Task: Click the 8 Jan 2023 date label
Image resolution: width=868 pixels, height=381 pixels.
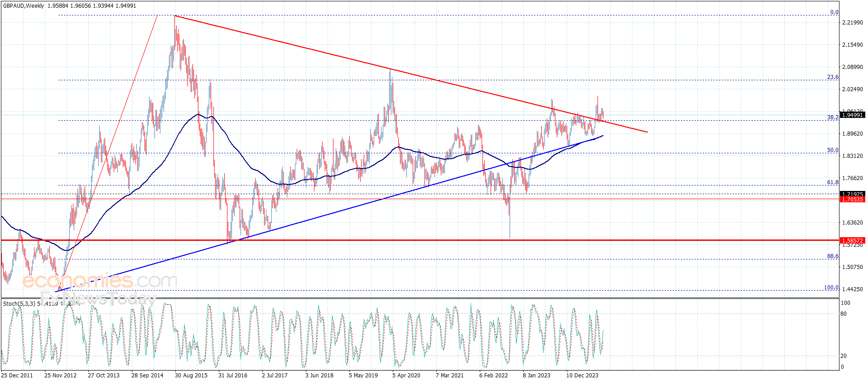Action: click(x=537, y=375)
